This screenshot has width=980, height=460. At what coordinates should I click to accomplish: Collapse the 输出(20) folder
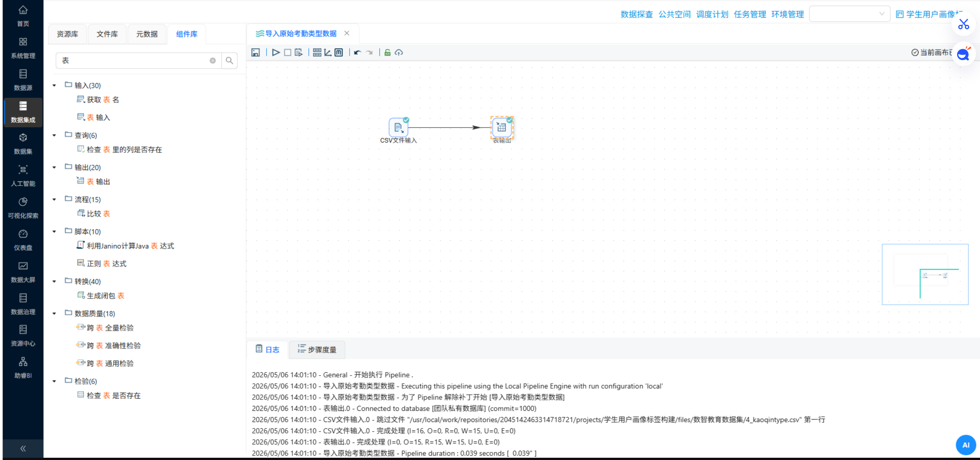(x=54, y=167)
